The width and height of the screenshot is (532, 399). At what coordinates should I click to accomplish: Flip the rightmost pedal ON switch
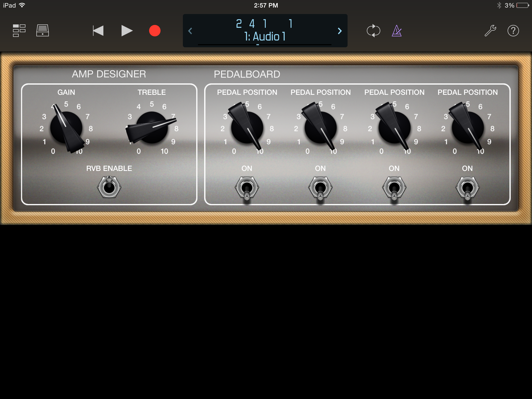pyautogui.click(x=468, y=187)
